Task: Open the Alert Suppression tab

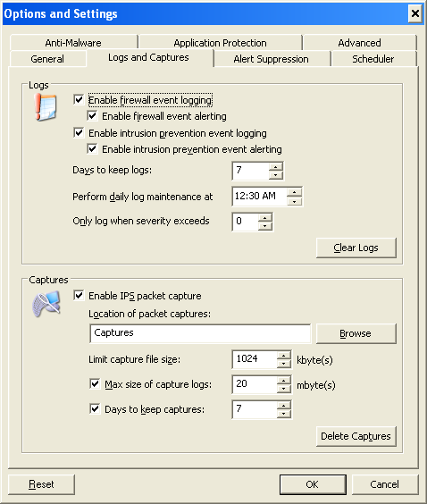Action: (272, 59)
